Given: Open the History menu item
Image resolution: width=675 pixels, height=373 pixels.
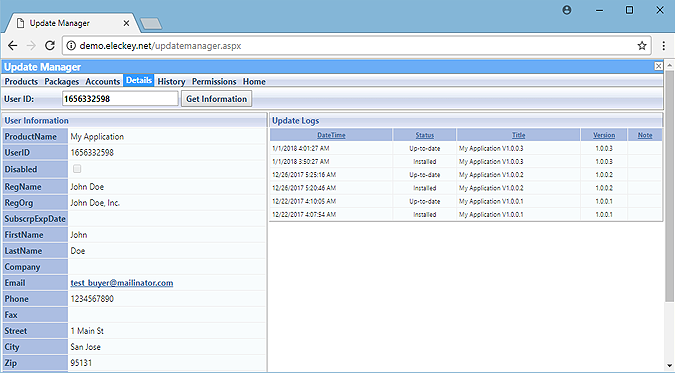Looking at the screenshot, I should point(171,81).
